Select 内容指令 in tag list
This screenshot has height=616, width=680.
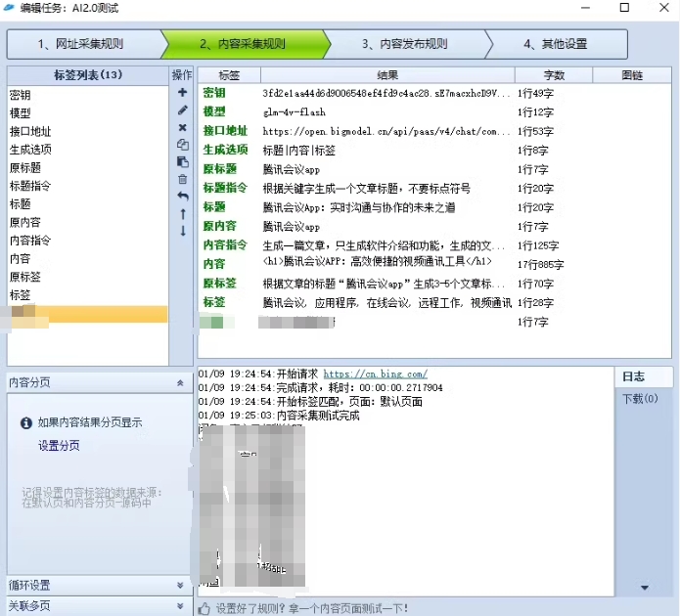point(88,241)
